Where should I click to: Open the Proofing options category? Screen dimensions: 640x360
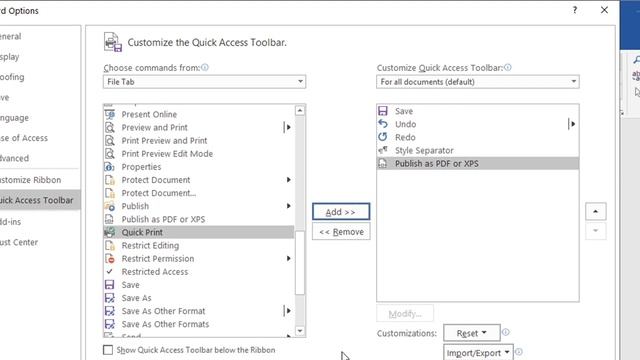pyautogui.click(x=40, y=77)
